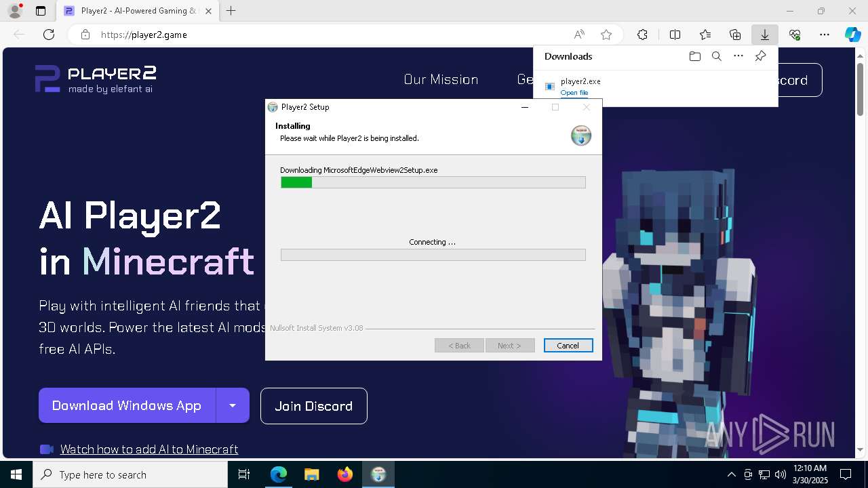Click Open file link for player2.exe
The image size is (868, 488).
point(574,93)
